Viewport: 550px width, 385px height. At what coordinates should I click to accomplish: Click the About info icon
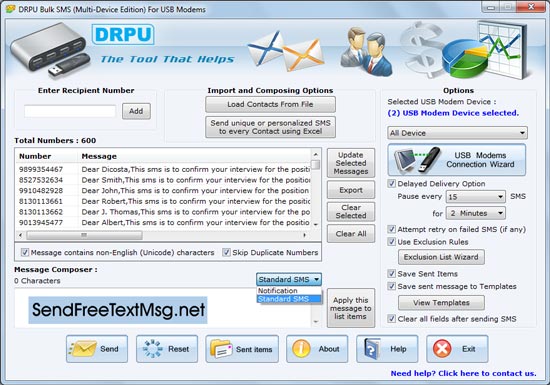[301, 349]
